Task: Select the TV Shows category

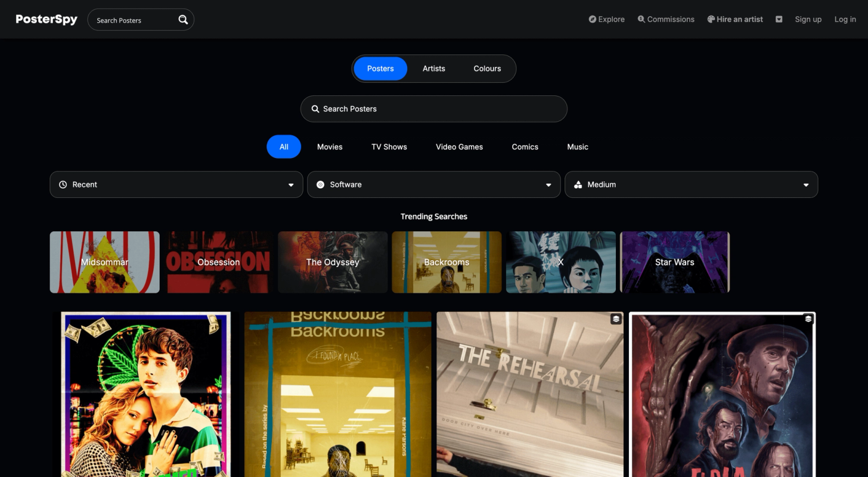Action: pos(389,147)
